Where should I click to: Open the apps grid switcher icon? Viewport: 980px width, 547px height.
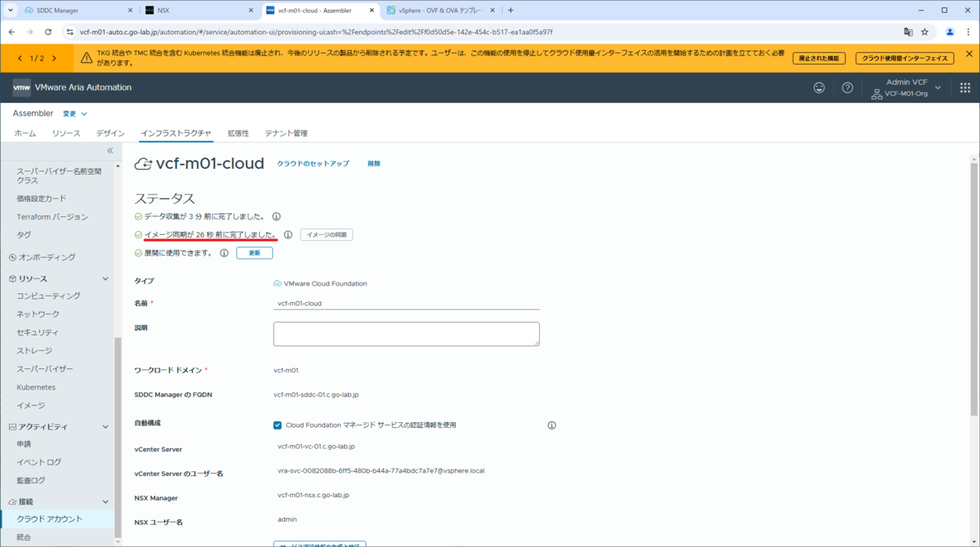tap(964, 87)
